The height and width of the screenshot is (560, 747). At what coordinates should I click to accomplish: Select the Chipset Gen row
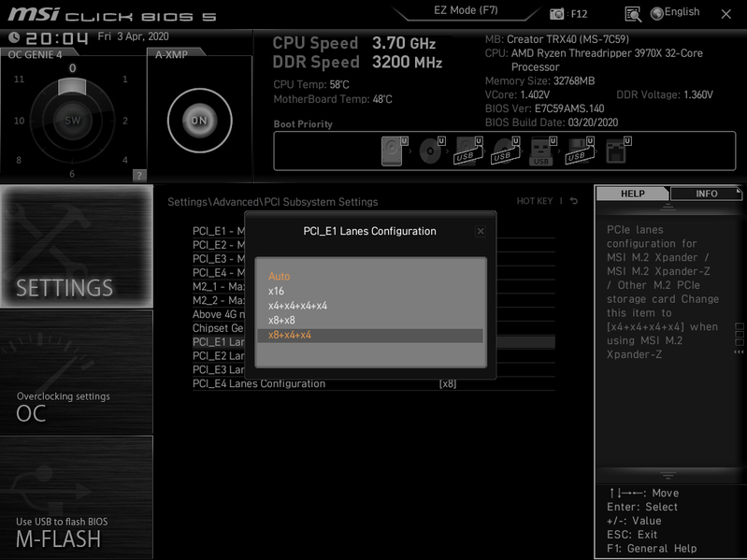coord(218,328)
